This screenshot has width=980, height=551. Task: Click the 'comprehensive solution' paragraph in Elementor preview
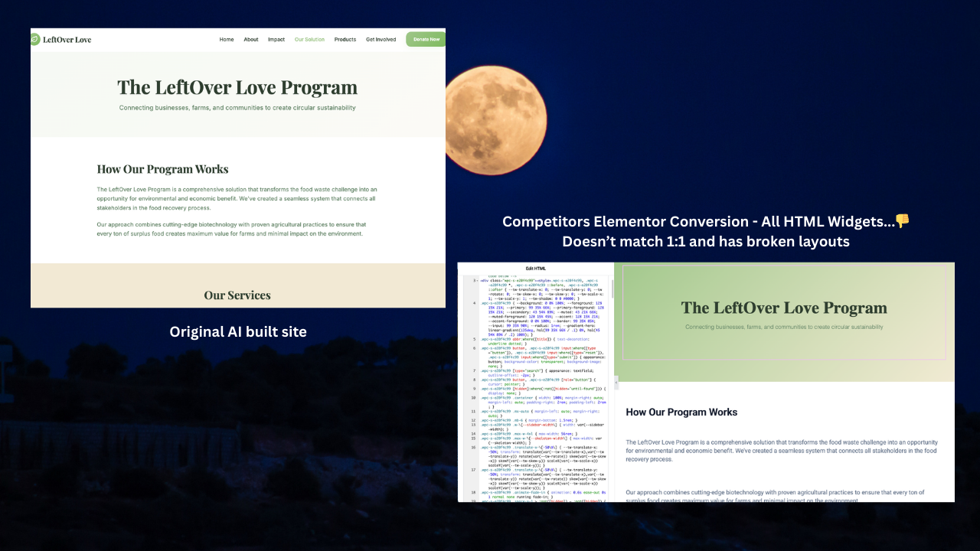782,451
